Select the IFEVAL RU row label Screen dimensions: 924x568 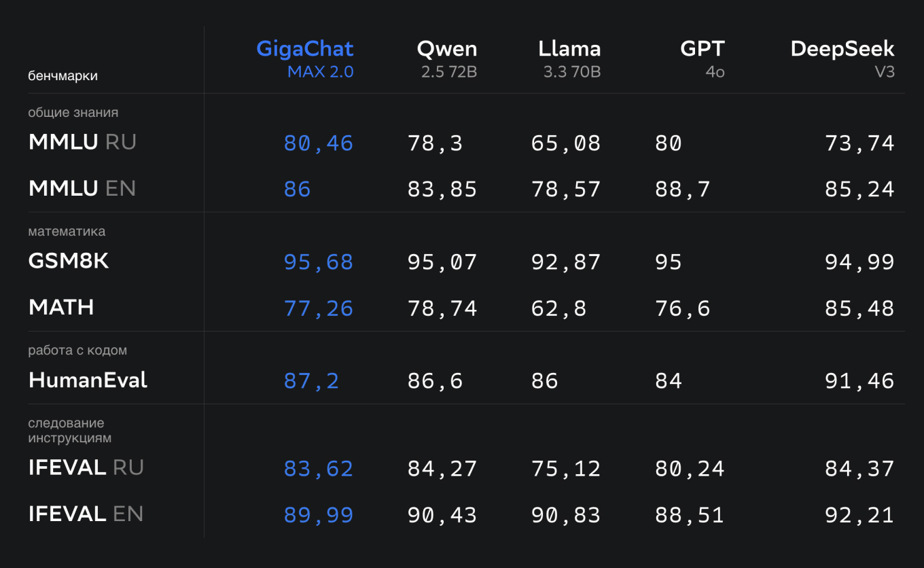coord(86,468)
